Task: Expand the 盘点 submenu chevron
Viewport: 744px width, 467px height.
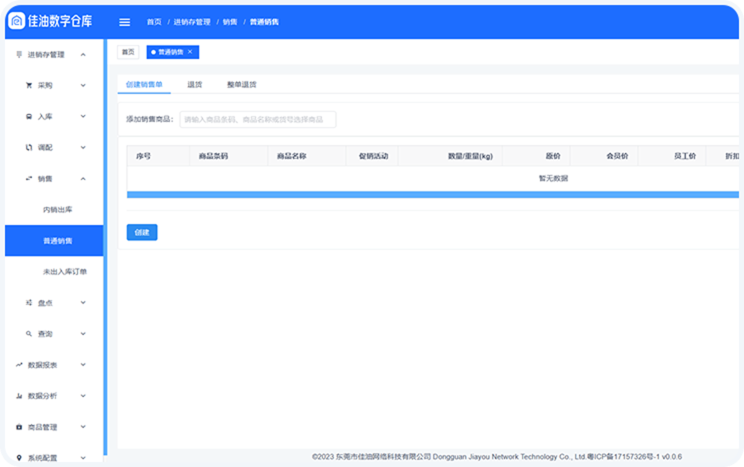Action: click(x=83, y=302)
